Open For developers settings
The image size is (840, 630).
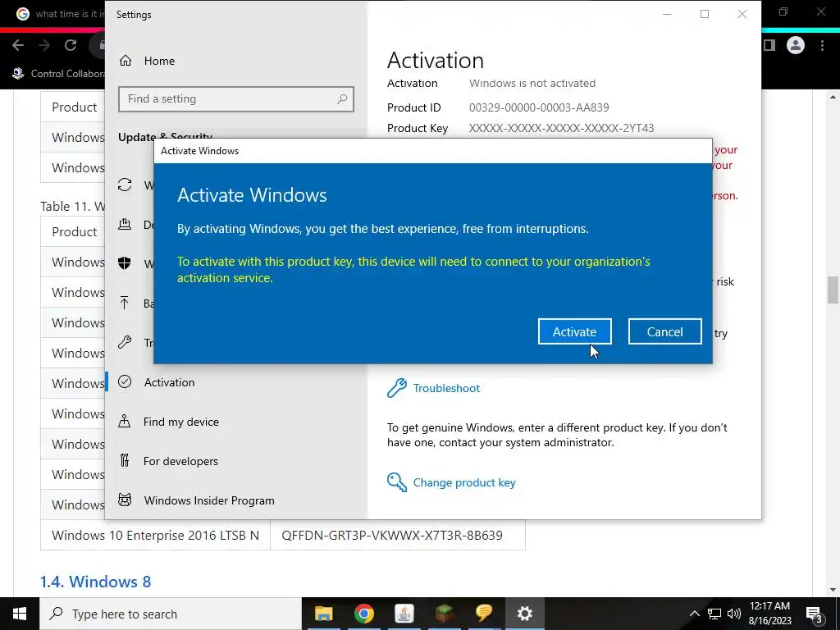pos(180,461)
